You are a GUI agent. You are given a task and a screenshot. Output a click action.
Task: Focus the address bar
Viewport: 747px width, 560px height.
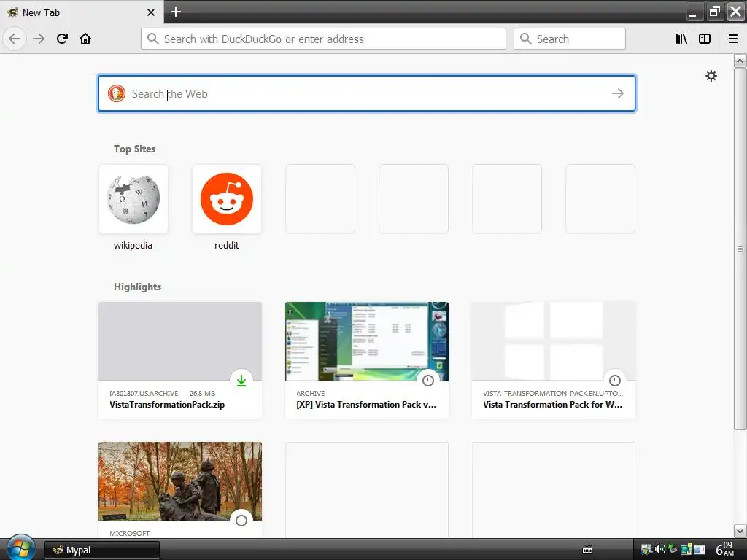click(x=323, y=39)
